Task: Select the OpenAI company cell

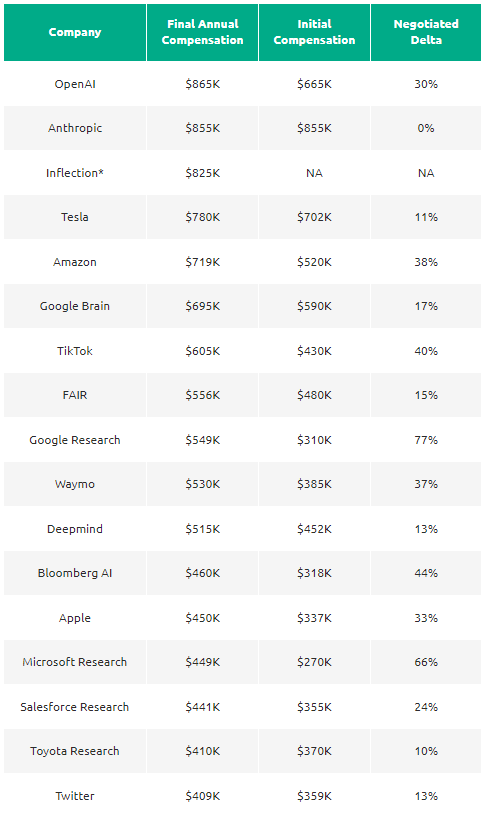Action: tap(75, 84)
